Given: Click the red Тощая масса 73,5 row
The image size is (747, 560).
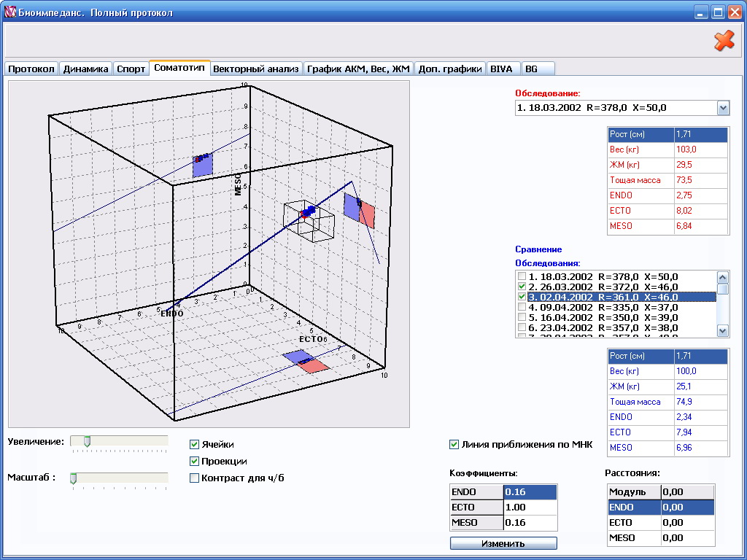Looking at the screenshot, I should point(668,180).
